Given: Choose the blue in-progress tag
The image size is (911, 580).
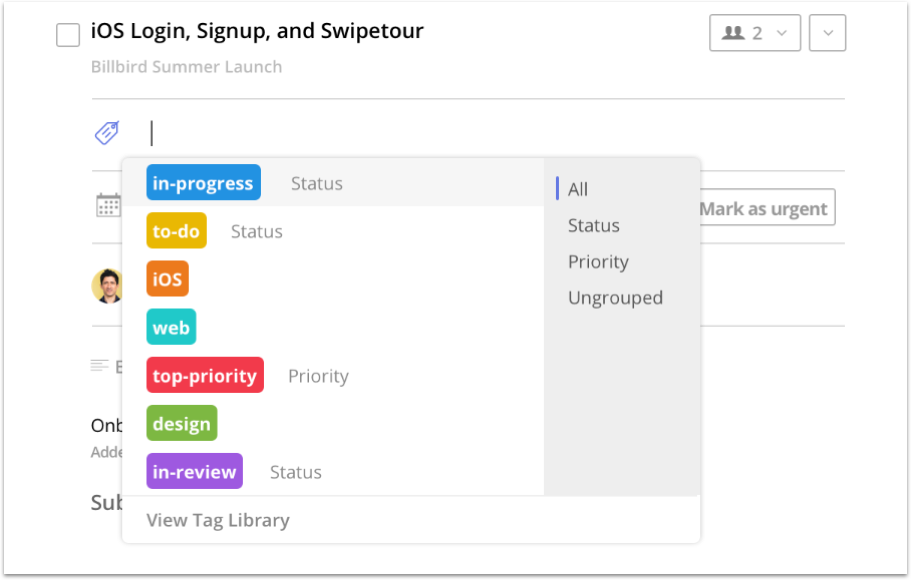Looking at the screenshot, I should pyautogui.click(x=203, y=183).
